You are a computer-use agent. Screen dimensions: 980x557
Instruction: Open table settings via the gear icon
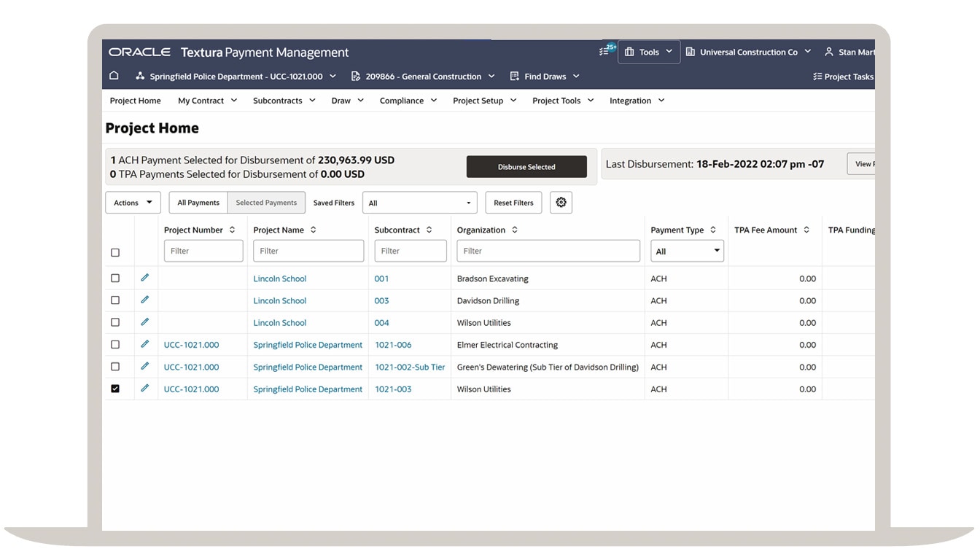[x=561, y=202]
